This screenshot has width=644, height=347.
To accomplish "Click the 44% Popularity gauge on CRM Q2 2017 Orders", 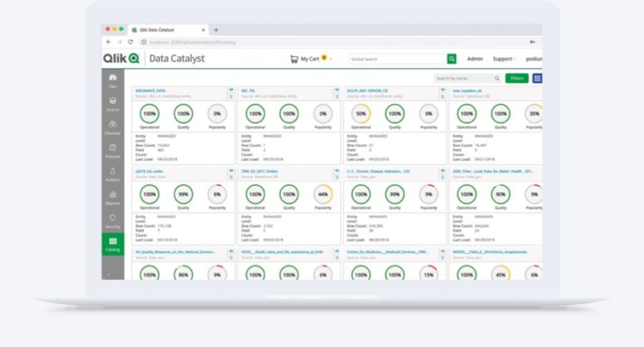I will pos(323,194).
